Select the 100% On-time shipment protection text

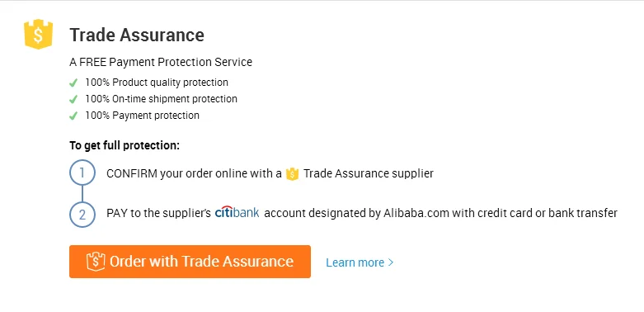point(161,99)
